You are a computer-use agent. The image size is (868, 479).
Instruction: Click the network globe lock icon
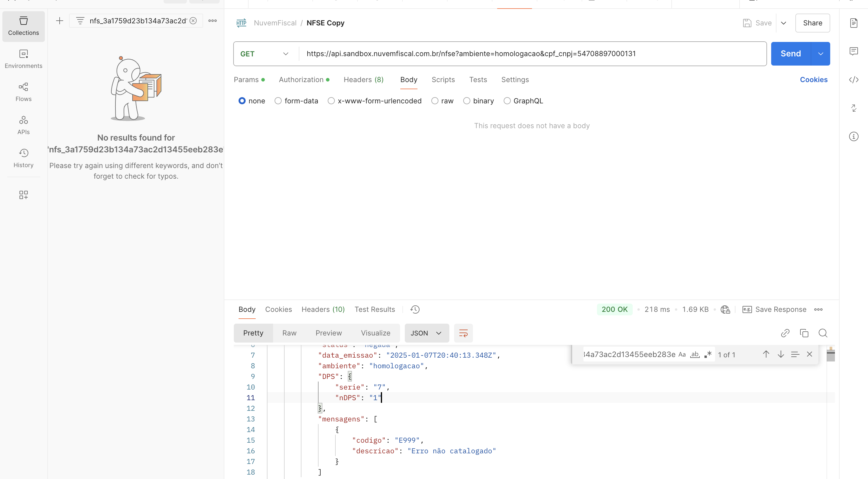click(x=725, y=309)
